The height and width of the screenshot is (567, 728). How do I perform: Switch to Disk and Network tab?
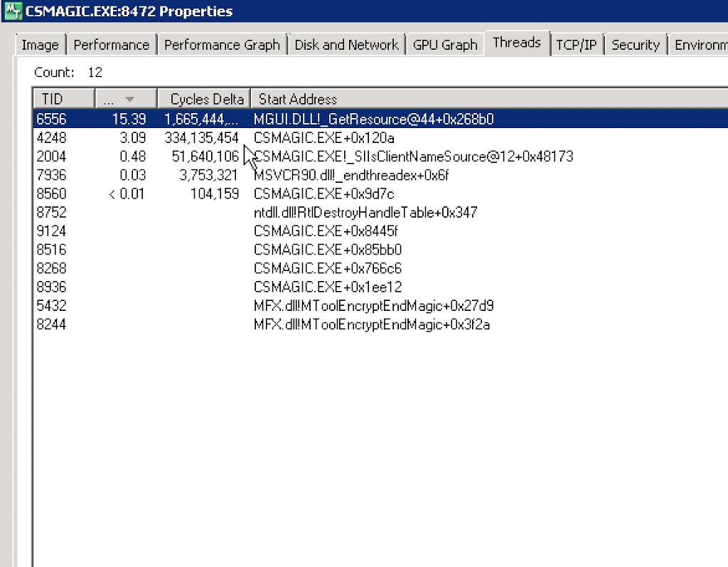coord(346,45)
